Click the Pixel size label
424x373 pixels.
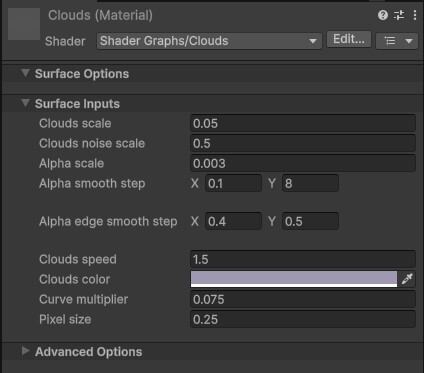click(65, 319)
